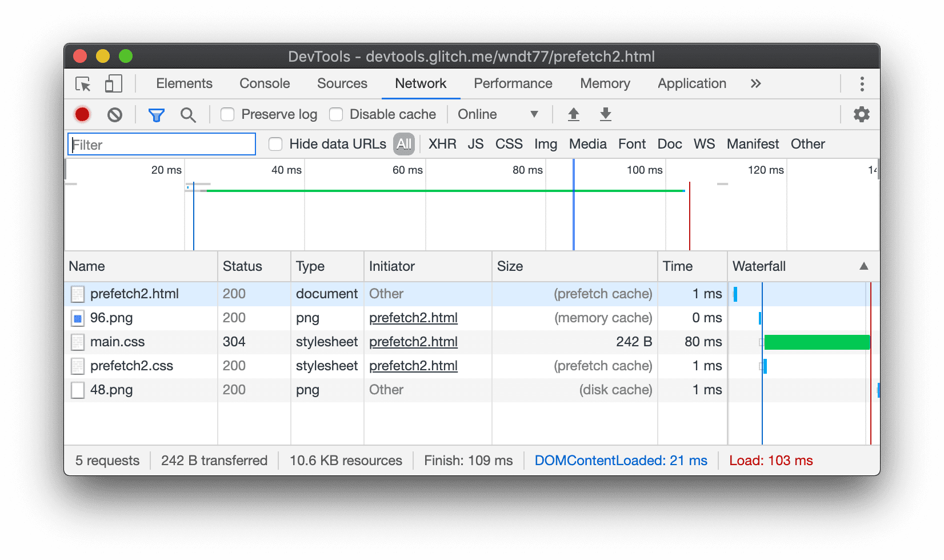Clear the network log
This screenshot has width=944, height=560.
tap(115, 114)
